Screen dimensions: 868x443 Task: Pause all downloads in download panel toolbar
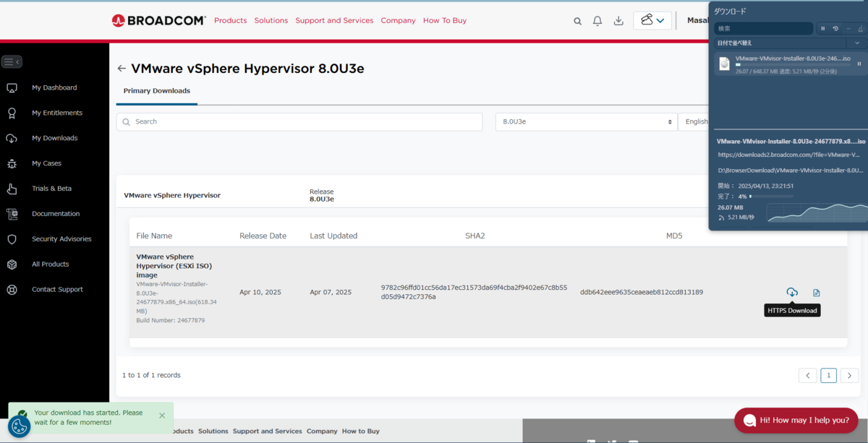823,28
